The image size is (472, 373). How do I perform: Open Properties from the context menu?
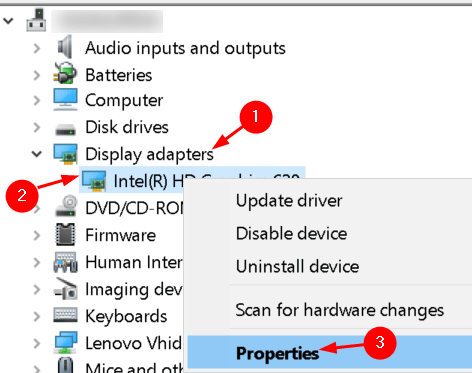(x=277, y=353)
